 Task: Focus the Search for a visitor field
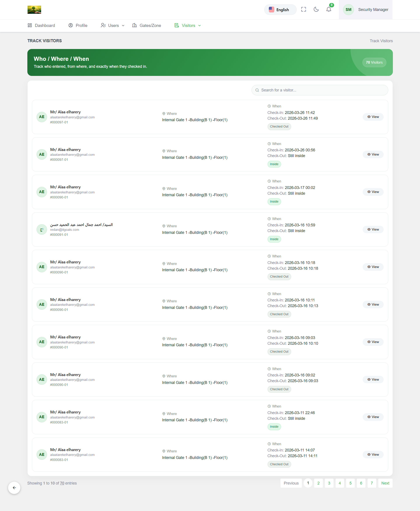[x=320, y=90]
